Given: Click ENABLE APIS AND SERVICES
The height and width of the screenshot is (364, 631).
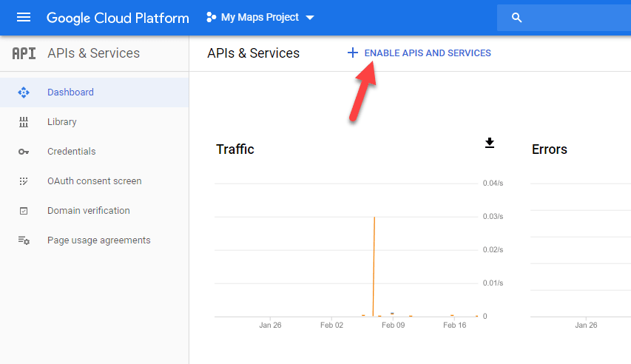Looking at the screenshot, I should [427, 53].
